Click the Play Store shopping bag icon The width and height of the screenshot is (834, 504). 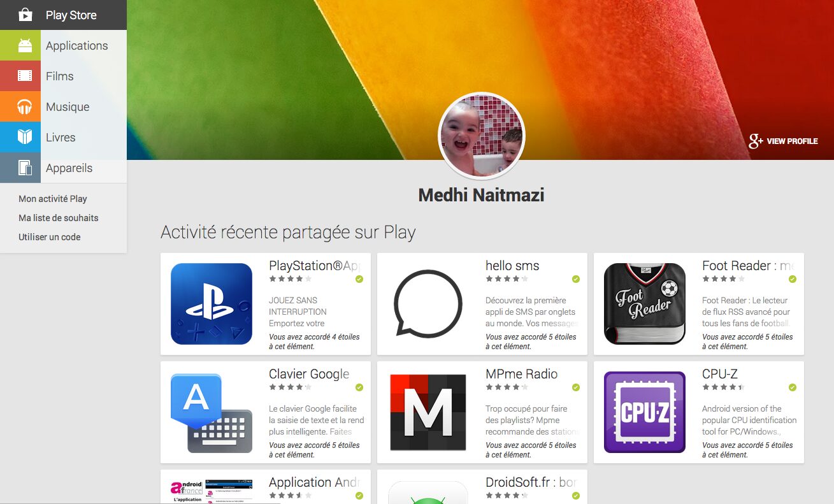tap(25, 15)
